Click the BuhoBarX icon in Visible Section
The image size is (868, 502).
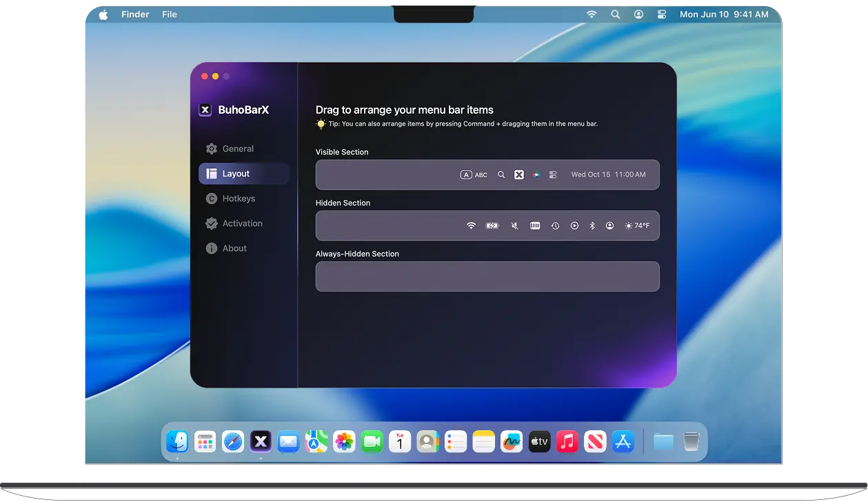tap(519, 175)
